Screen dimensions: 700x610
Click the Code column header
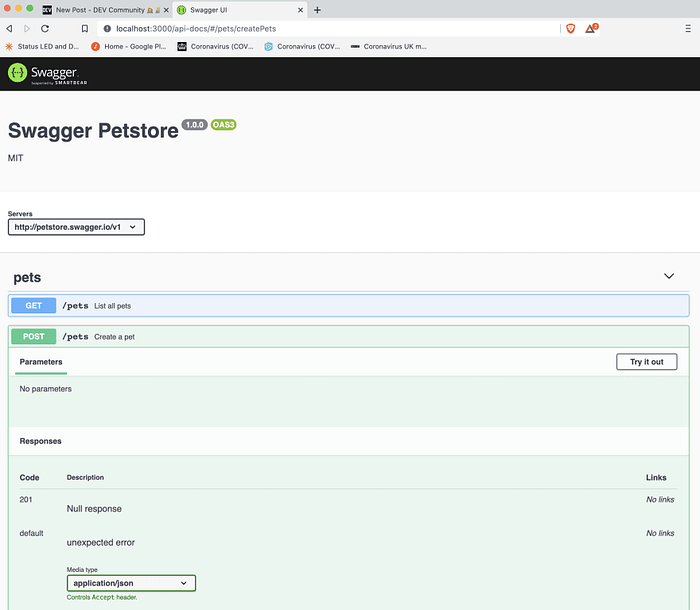coord(29,477)
